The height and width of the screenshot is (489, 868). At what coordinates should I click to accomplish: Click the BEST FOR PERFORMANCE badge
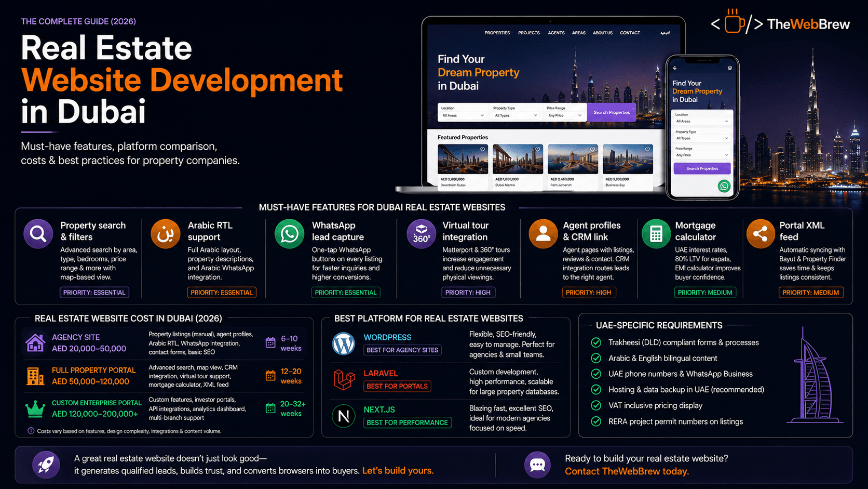[408, 422]
